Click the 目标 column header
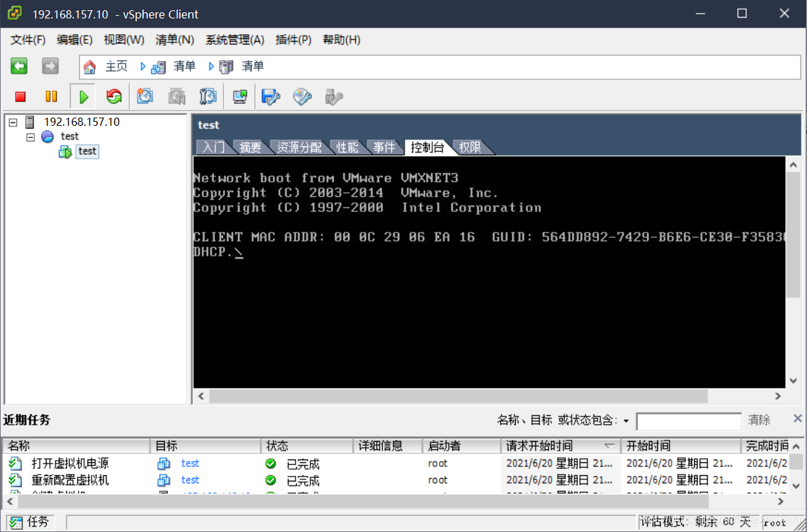Viewport: 807px width, 532px height. click(x=205, y=446)
